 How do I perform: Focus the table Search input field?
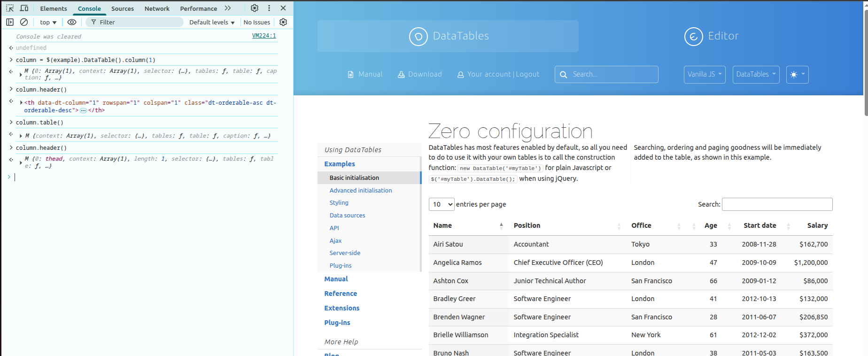coord(777,204)
